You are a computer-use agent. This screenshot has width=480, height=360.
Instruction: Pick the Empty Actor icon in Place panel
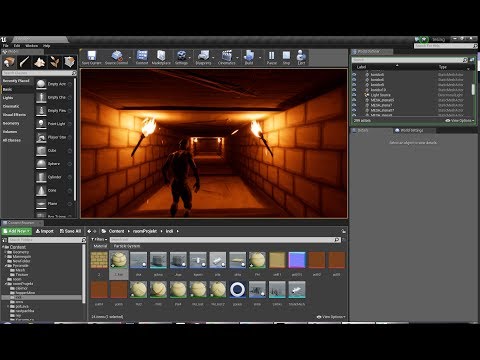(41, 84)
